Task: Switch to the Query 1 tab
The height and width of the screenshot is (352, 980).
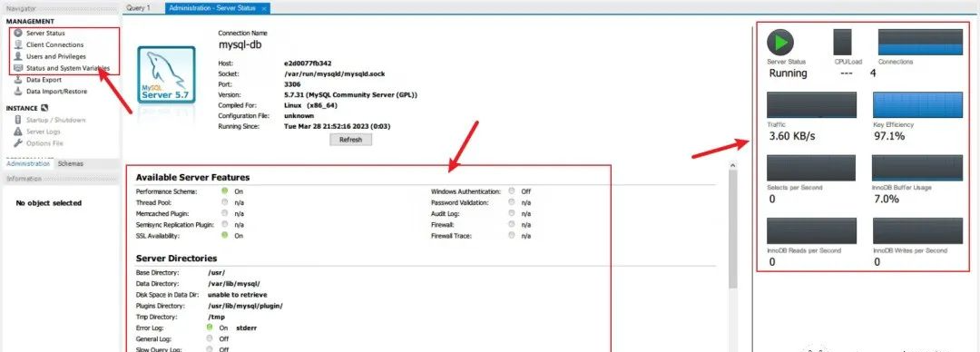Action: coord(138,8)
